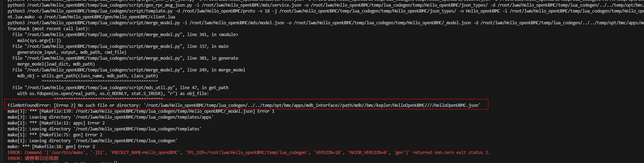Click the red Chinese ERROR log message

(42, 158)
